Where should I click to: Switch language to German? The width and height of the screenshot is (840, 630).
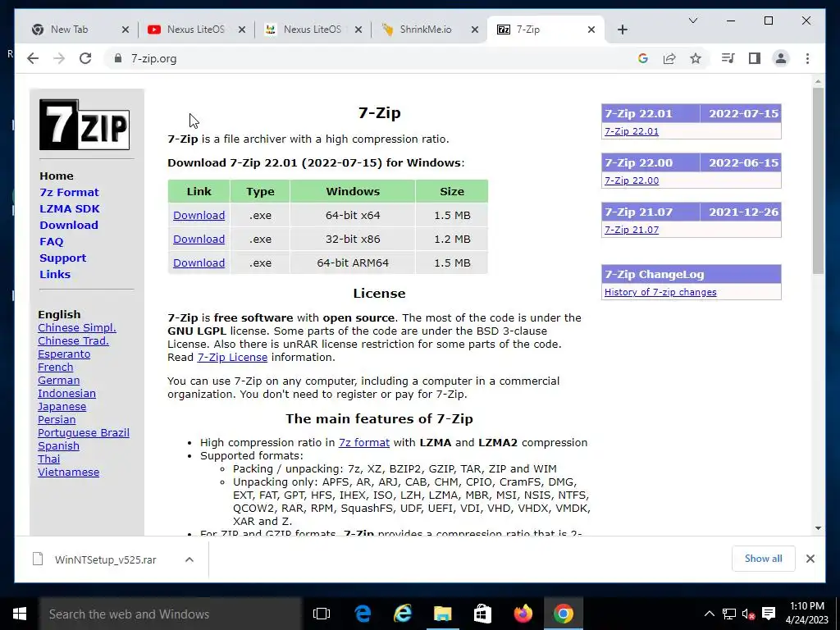pyautogui.click(x=58, y=381)
